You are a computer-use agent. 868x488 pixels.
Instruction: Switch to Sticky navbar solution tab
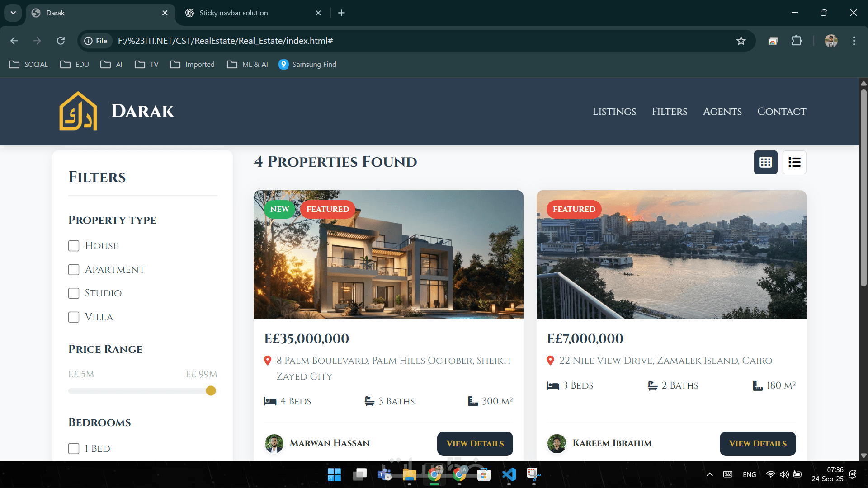click(x=234, y=13)
